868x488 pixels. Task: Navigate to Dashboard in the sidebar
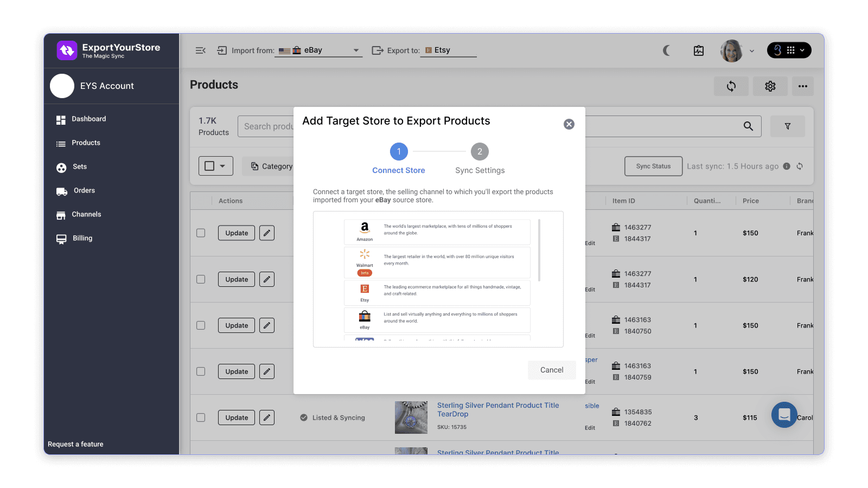(x=88, y=119)
